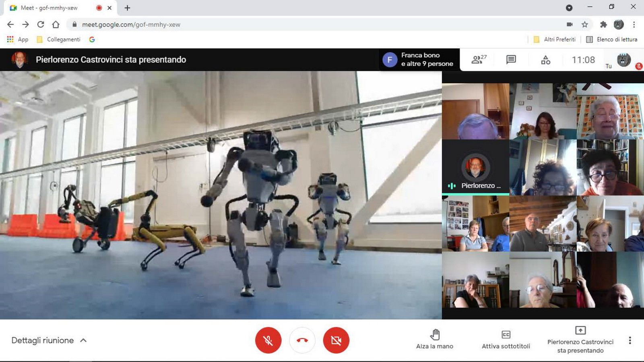
Task: Expand Dettagli riunione chevron
Action: [83, 340]
